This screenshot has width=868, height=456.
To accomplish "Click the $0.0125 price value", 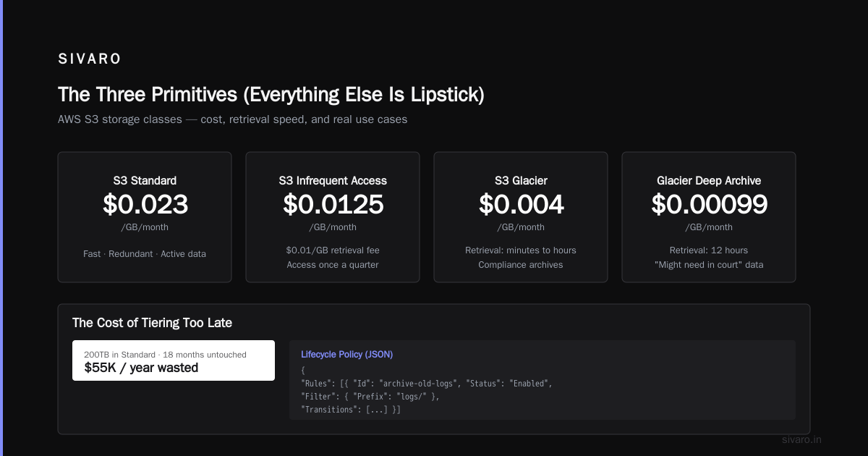I will pyautogui.click(x=333, y=205).
